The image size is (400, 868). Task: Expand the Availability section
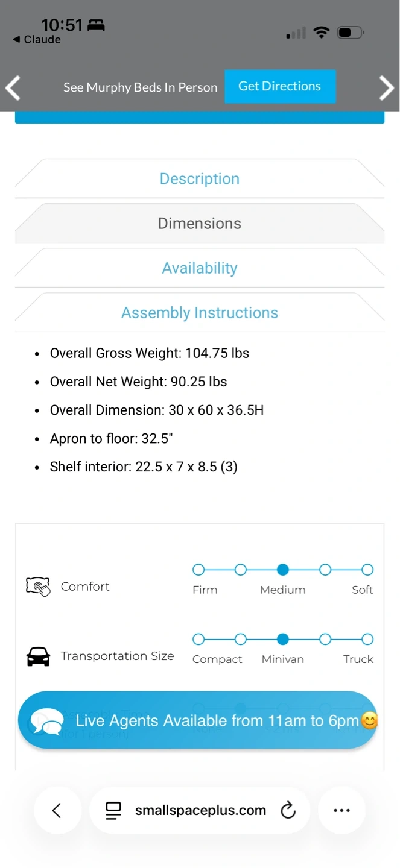pos(200,268)
